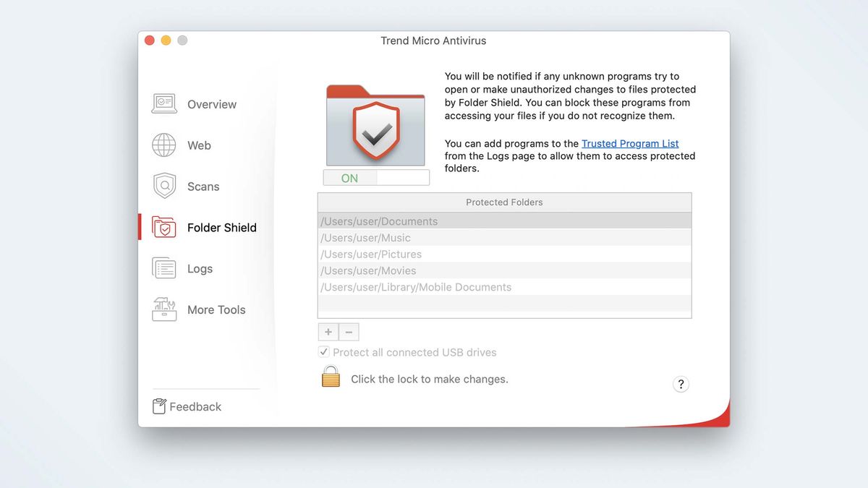Open the Trusted Program List link
Viewport: 868px width, 488px height.
click(629, 143)
